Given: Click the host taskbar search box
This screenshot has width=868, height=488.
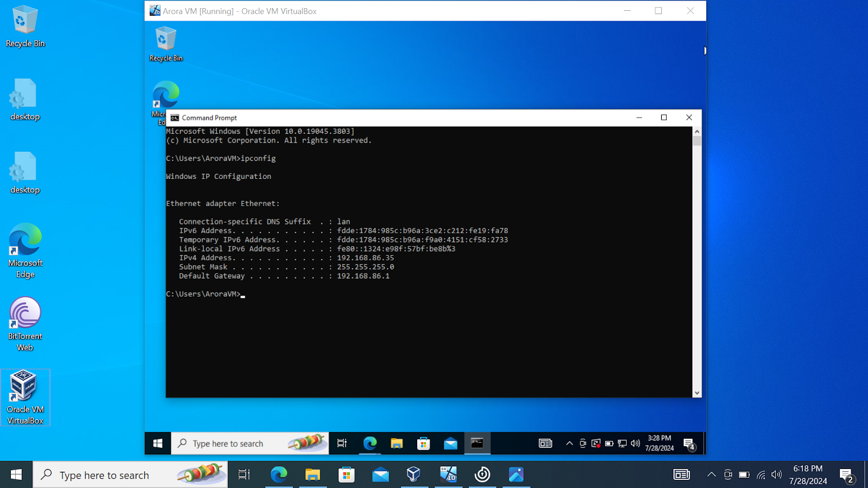Looking at the screenshot, I should [130, 475].
